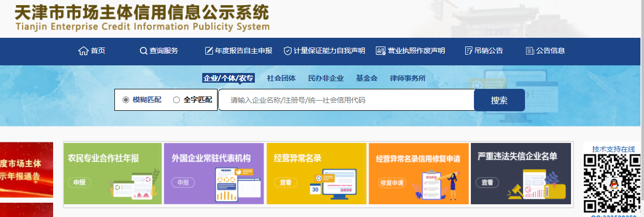Click 修复申请 on the credit repair card
This screenshot has height=217, width=644.
[392, 182]
